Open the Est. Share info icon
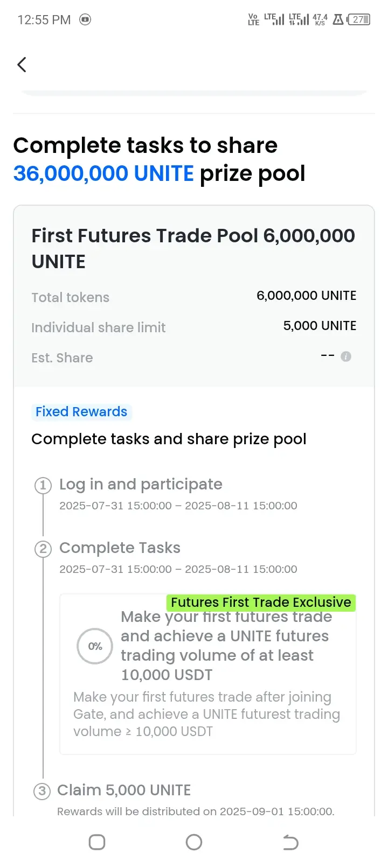This screenshot has height=868, width=388. click(x=346, y=356)
